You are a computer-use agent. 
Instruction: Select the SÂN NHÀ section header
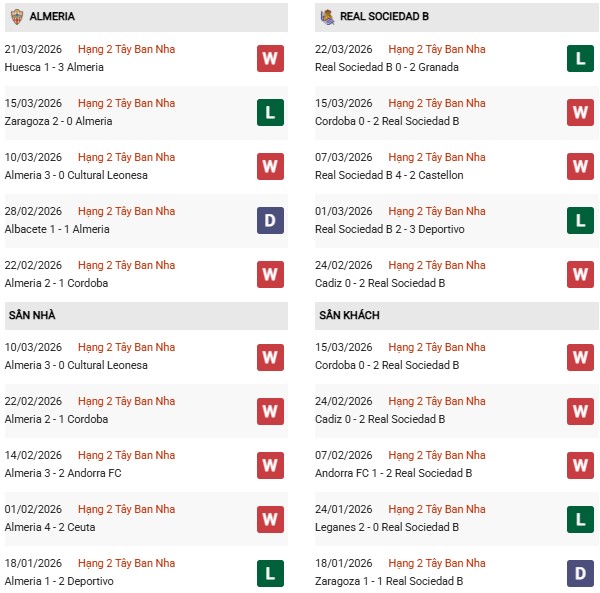[x=33, y=315]
